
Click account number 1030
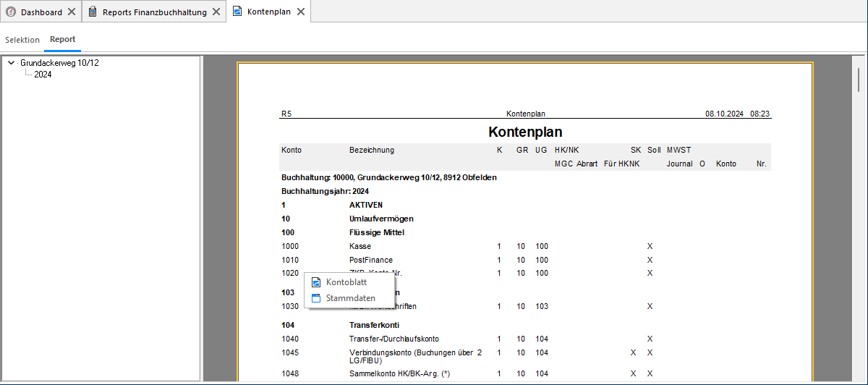click(x=289, y=306)
